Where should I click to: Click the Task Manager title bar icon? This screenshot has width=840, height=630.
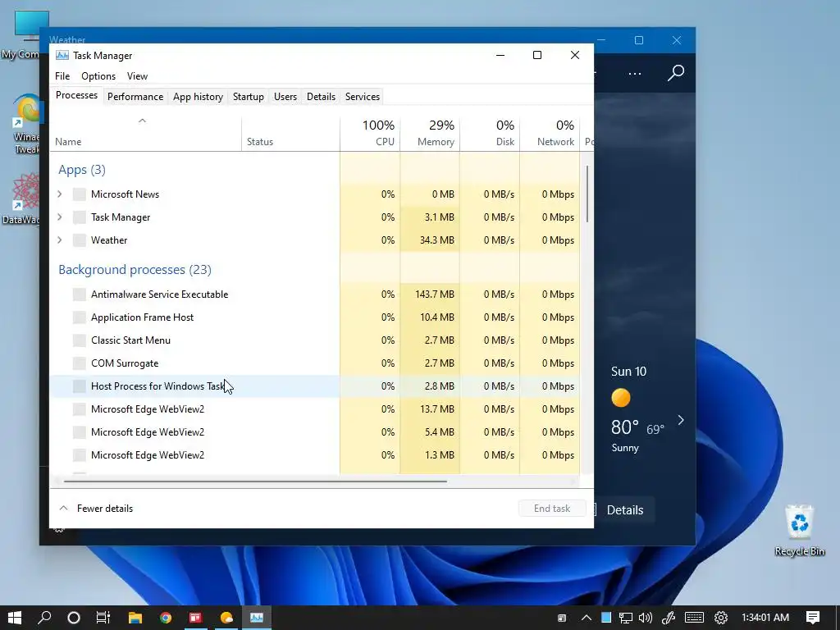[62, 55]
